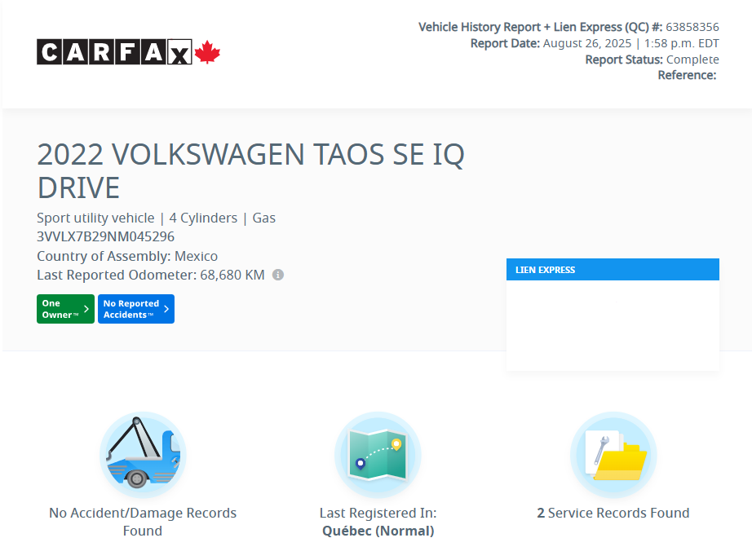Select the LIEN EXPRESS panel header
752x560 pixels.
coord(613,270)
